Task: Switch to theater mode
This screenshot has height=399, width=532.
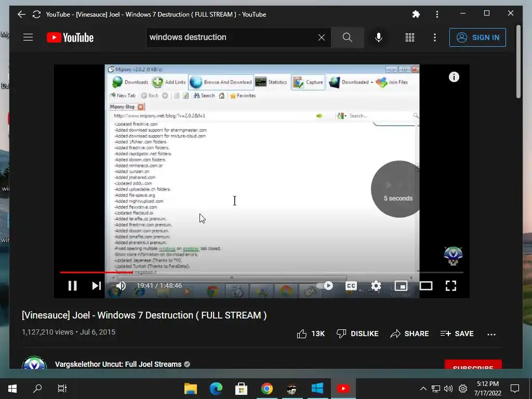Action: (426, 286)
